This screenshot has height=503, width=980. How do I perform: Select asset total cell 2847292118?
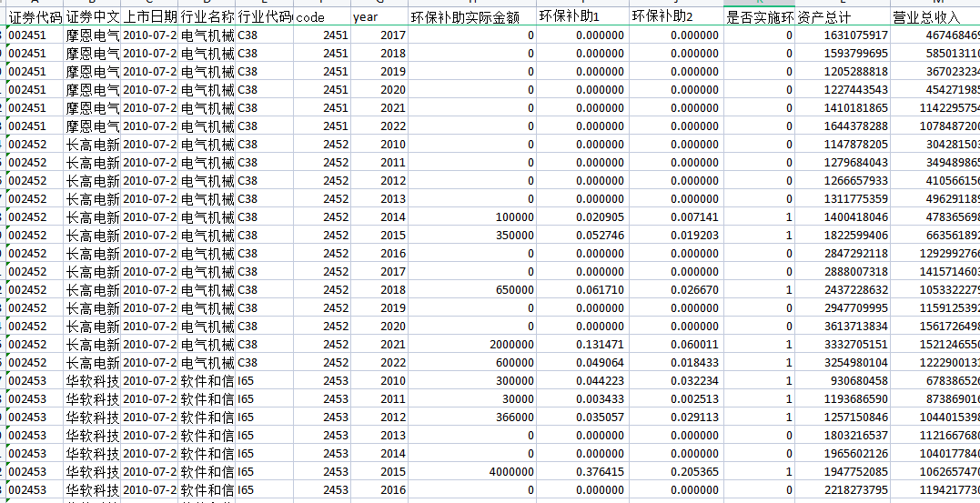(844, 253)
